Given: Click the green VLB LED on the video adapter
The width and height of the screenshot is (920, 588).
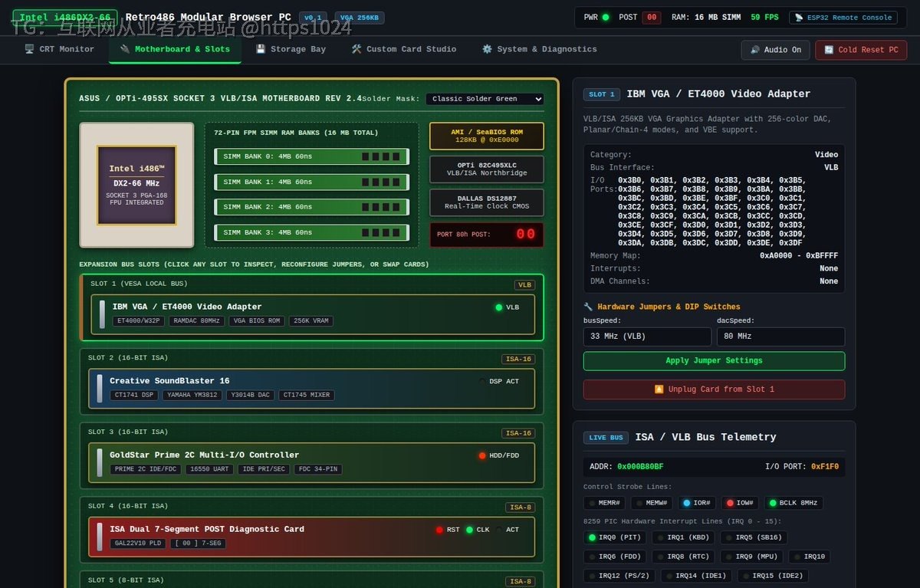Looking at the screenshot, I should click(x=499, y=307).
